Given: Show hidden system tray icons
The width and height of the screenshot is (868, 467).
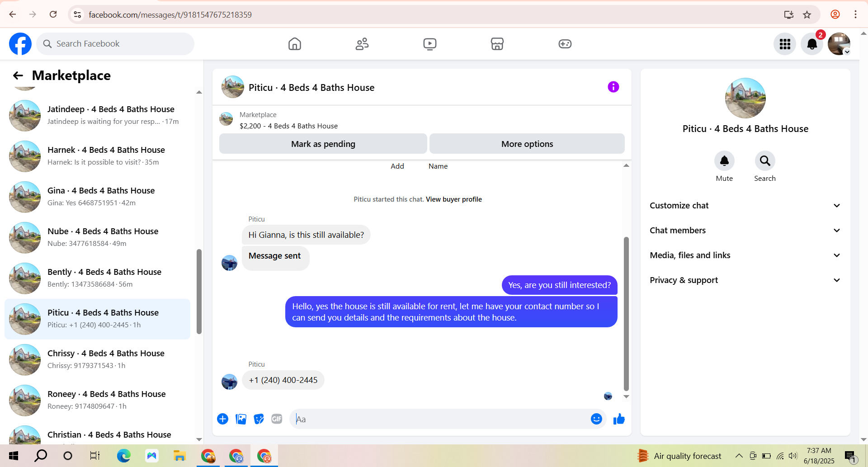Looking at the screenshot, I should pos(739,456).
